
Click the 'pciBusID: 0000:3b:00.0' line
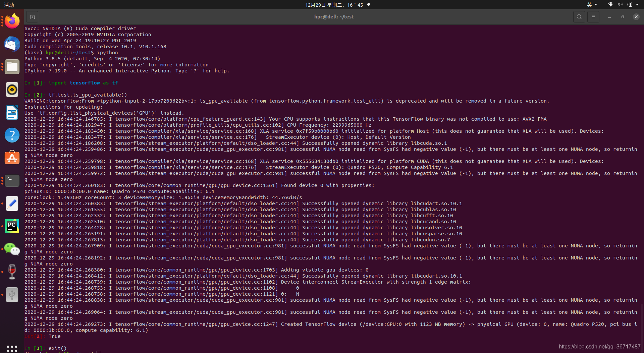[119, 191]
